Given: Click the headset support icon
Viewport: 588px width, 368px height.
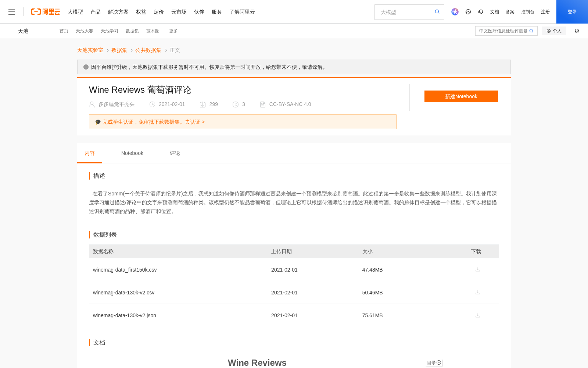Looking at the screenshot, I should tap(481, 12).
